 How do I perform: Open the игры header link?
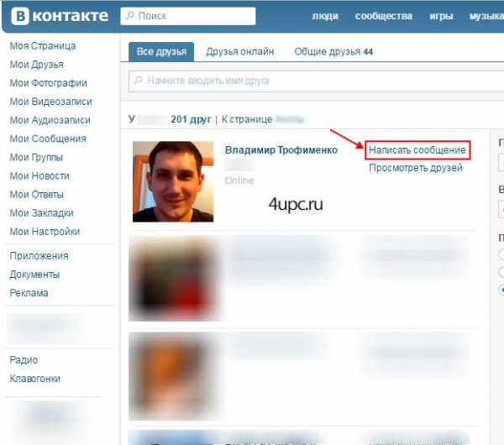pyautogui.click(x=441, y=16)
